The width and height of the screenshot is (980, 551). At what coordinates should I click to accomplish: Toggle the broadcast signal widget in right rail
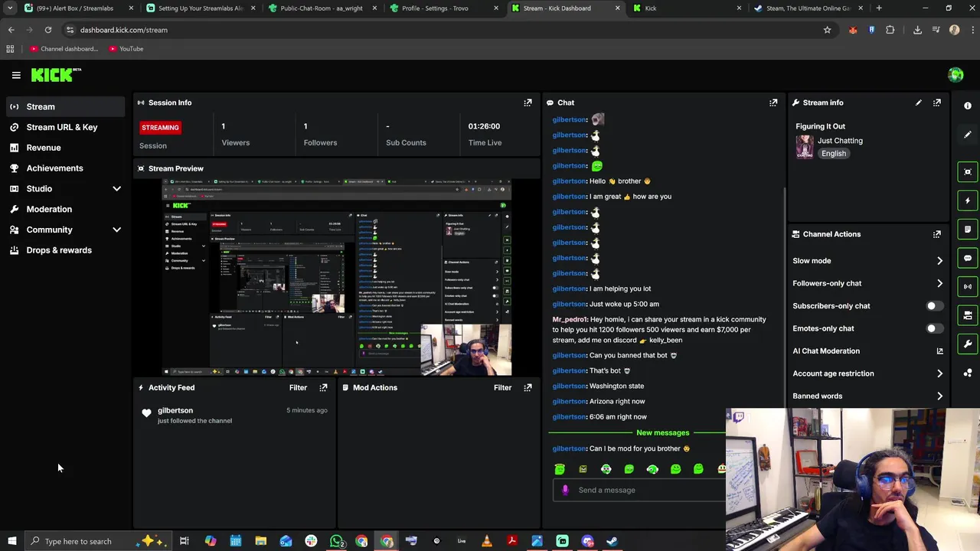968,286
